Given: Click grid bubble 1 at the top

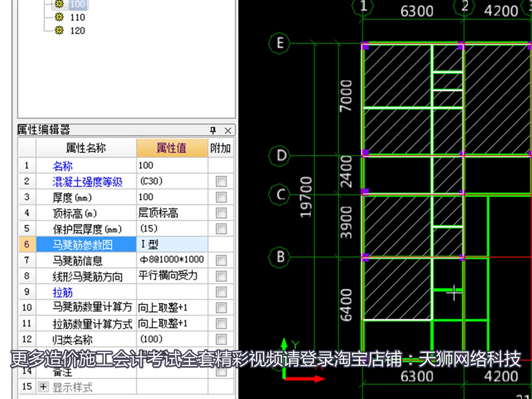Looking at the screenshot, I should (364, 5).
